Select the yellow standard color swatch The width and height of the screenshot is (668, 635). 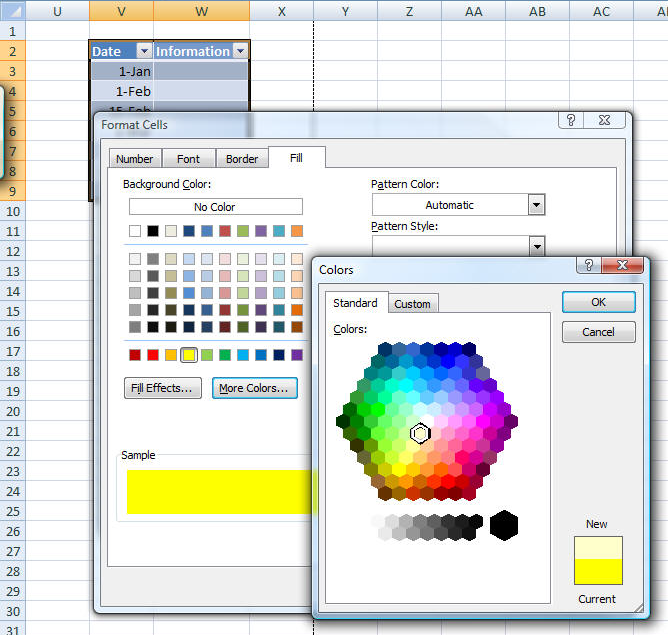click(x=188, y=355)
